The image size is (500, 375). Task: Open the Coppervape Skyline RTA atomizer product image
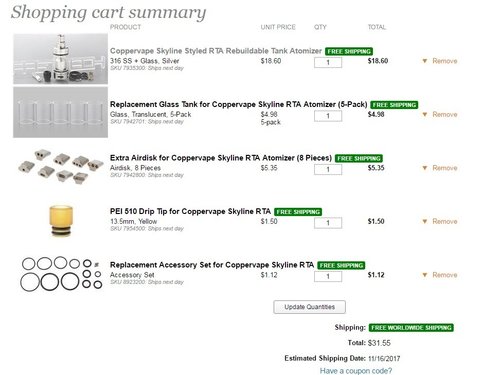[60, 59]
